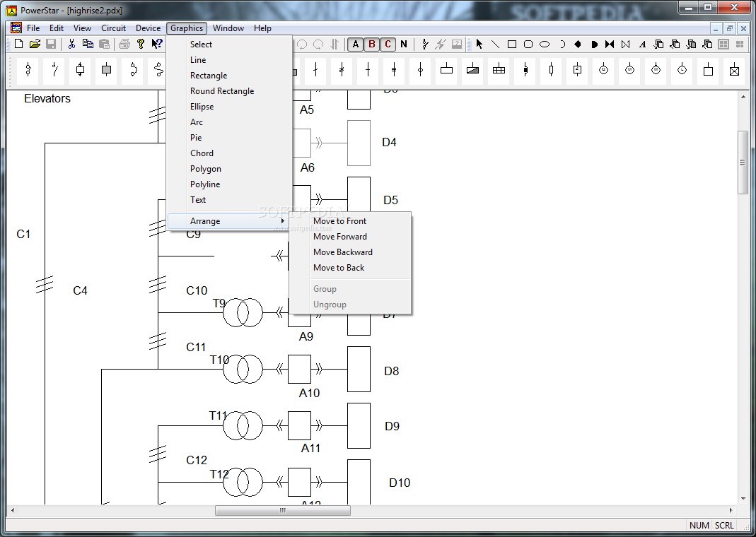This screenshot has width=756, height=537.
Task: Select the Rectangle drawing tool icon
Action: 512,45
